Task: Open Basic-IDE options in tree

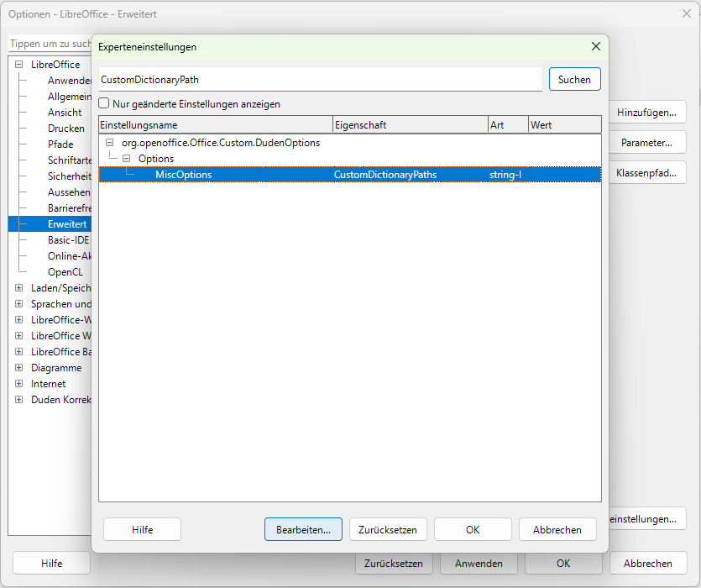Action: (x=68, y=240)
